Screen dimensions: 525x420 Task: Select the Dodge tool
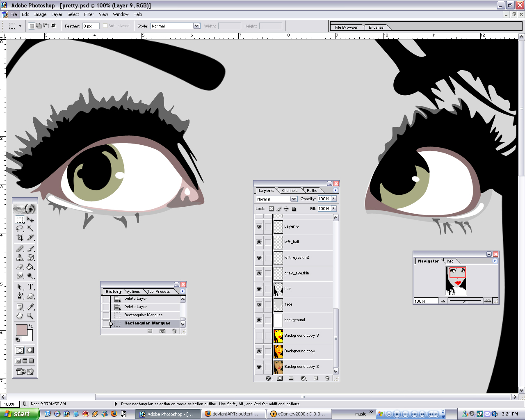coord(30,276)
